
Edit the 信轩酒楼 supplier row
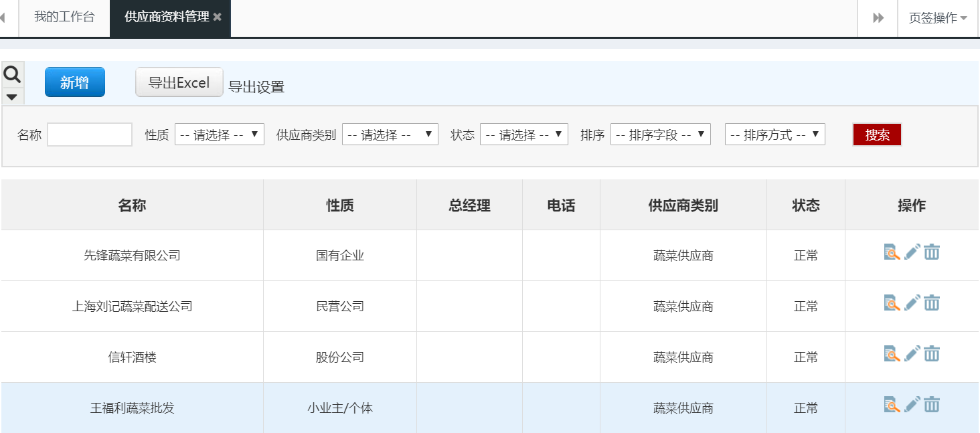coord(912,354)
